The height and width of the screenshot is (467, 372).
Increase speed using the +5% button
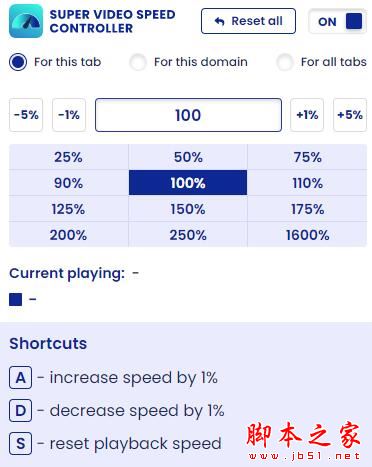(350, 115)
